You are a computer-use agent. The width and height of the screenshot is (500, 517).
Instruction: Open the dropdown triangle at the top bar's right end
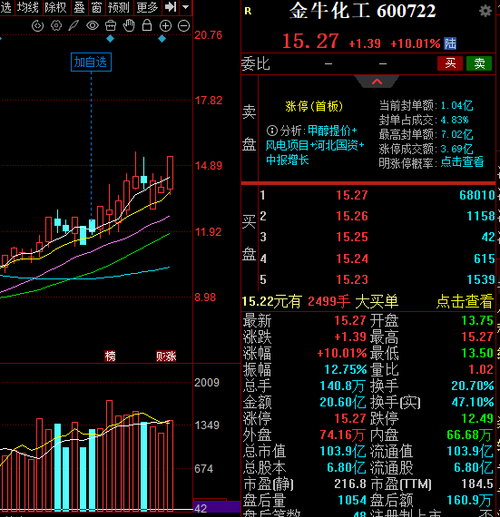[x=186, y=7]
